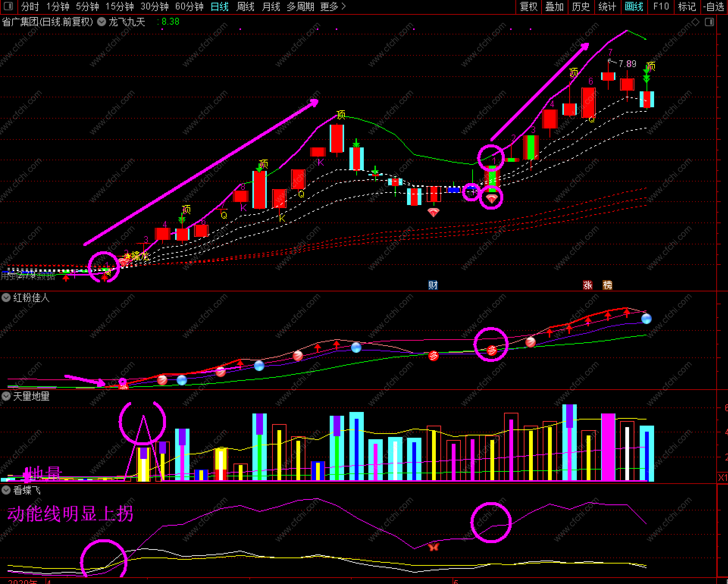The image size is (728, 584).
Task: Open the 龙飞九天 indicator dropdown
Action: coord(102,22)
